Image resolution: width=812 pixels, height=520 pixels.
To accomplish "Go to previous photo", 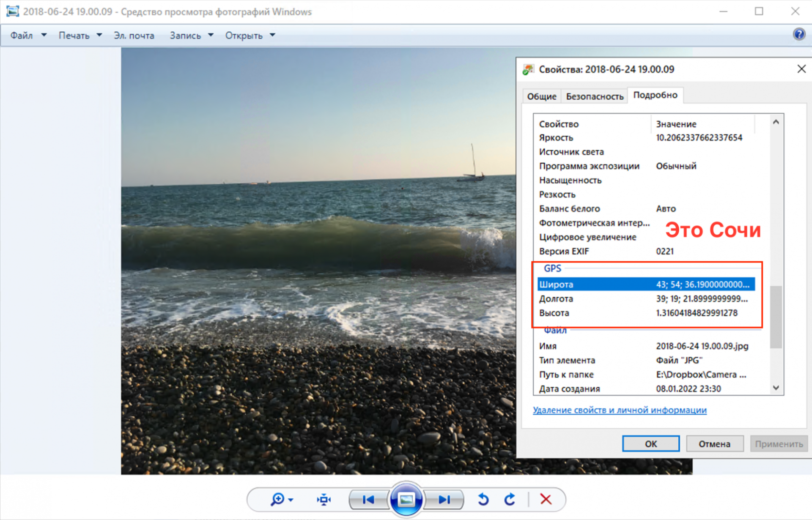I will (368, 500).
